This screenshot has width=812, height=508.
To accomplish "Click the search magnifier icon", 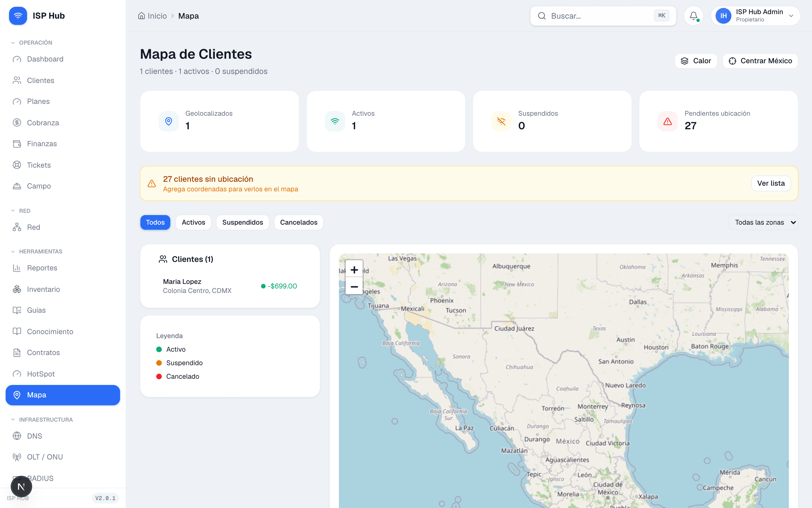I will click(x=542, y=16).
